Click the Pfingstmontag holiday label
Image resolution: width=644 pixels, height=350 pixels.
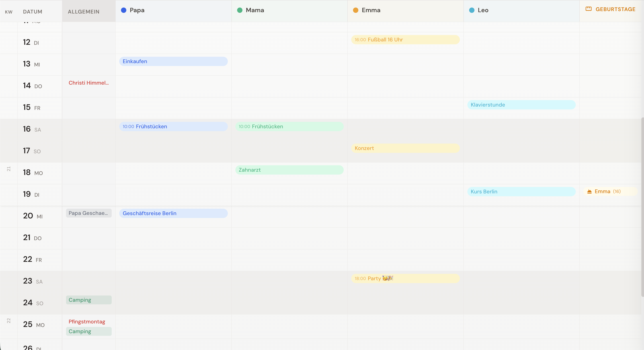tap(86, 321)
